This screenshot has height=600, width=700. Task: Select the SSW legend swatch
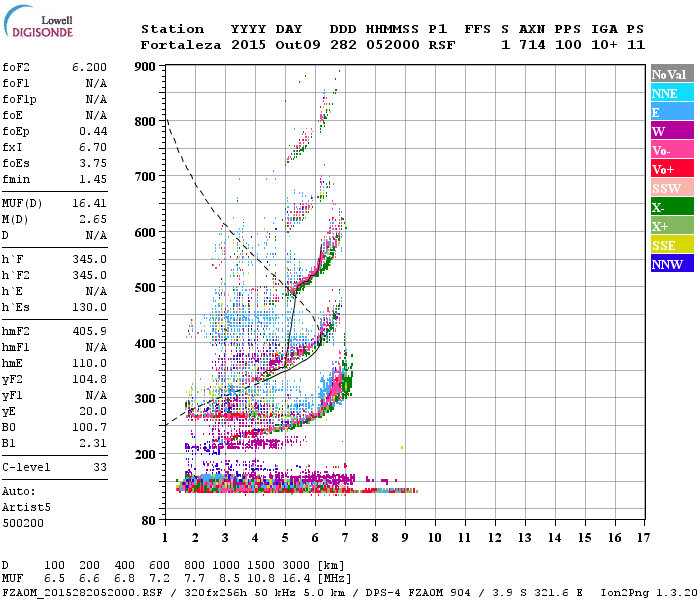point(670,188)
